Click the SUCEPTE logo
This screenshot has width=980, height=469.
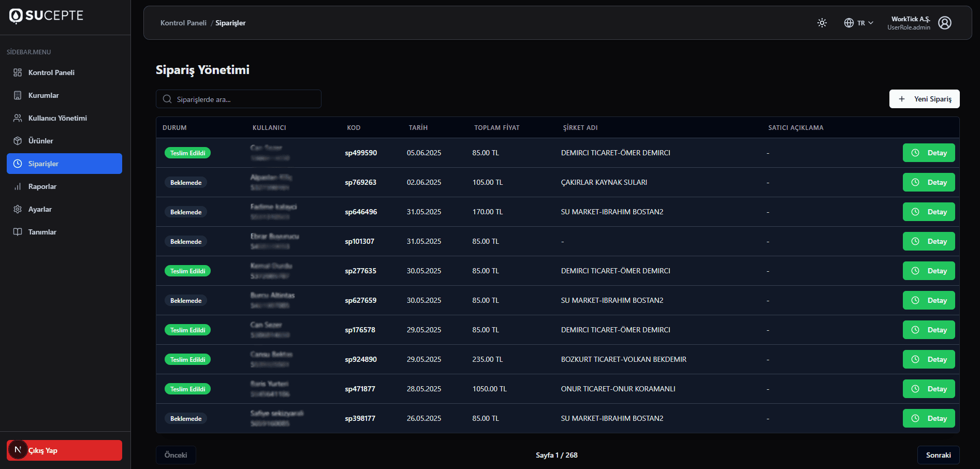coord(46,16)
